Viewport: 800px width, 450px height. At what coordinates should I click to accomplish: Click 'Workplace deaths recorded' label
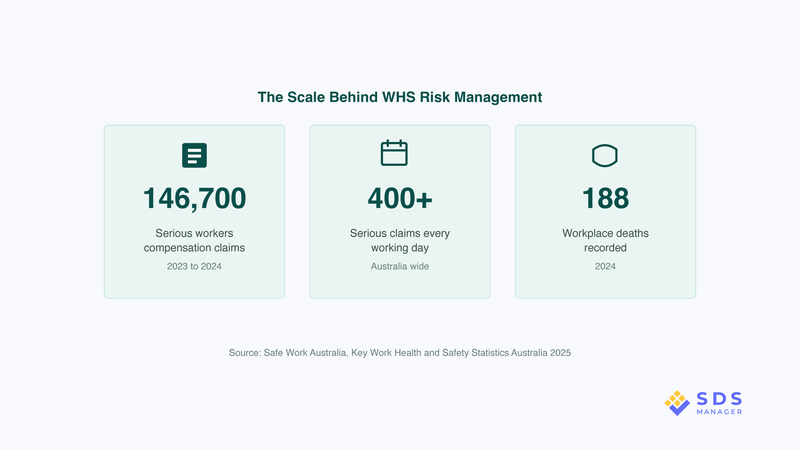point(605,240)
